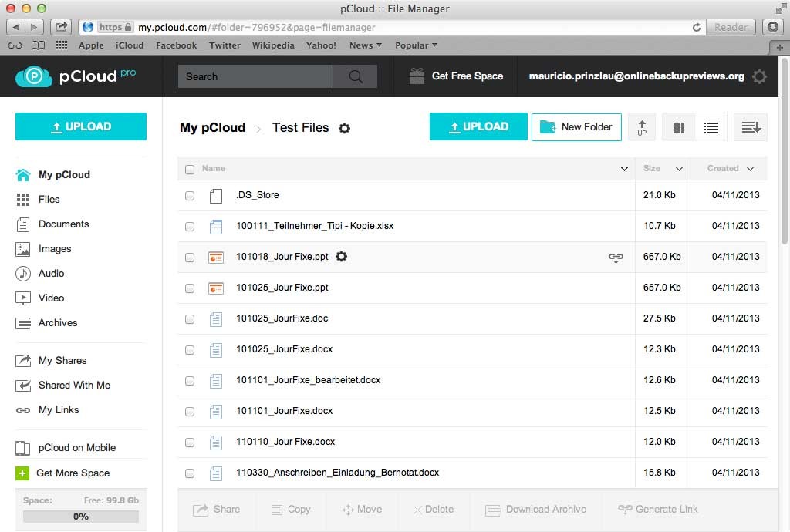Switch to list view layout
The image size is (790, 532).
[x=711, y=128]
